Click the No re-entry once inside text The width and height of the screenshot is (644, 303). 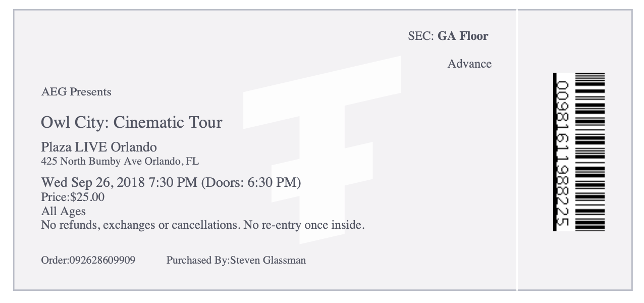[304, 225]
